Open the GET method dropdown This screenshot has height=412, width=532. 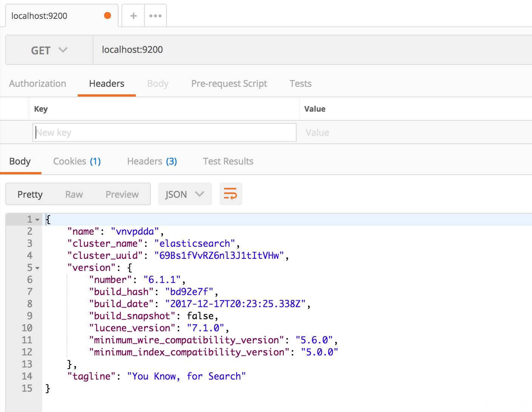click(49, 50)
